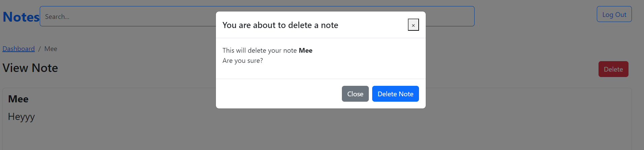This screenshot has height=150, width=644.
Task: Confirm with the blue Delete Note button
Action: click(395, 94)
